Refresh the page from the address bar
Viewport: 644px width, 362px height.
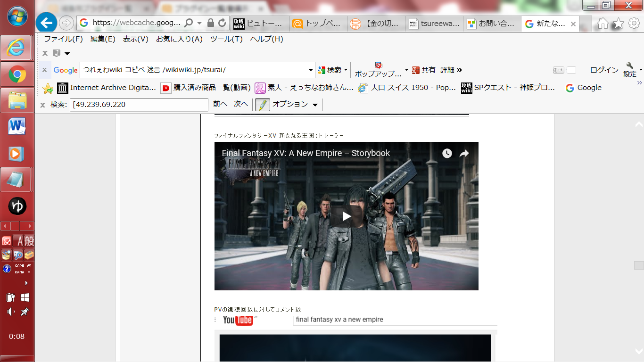(222, 23)
